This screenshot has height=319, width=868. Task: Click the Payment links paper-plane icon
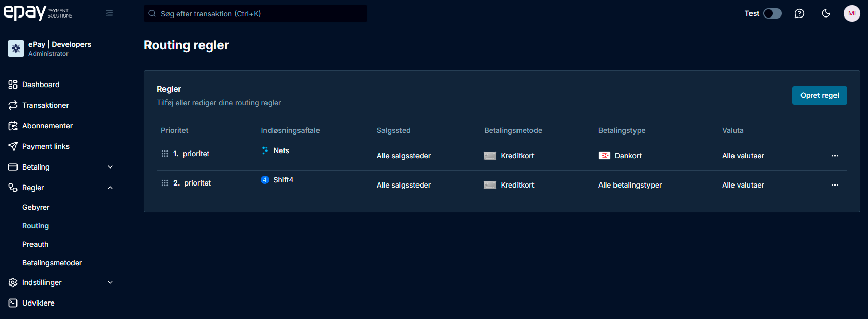tap(13, 146)
